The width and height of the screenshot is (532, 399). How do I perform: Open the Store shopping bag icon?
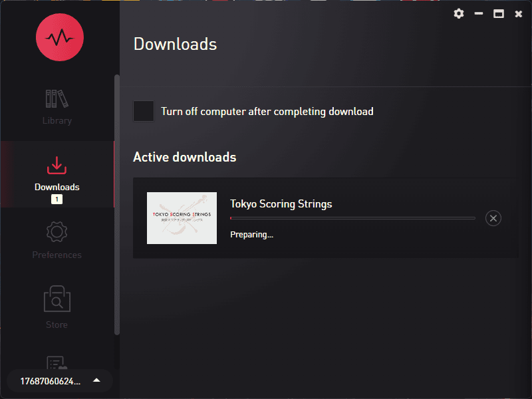[x=57, y=300]
